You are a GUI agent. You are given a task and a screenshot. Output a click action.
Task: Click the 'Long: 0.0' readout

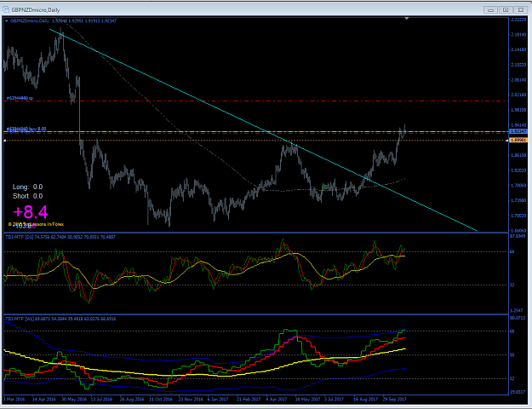pyautogui.click(x=27, y=187)
